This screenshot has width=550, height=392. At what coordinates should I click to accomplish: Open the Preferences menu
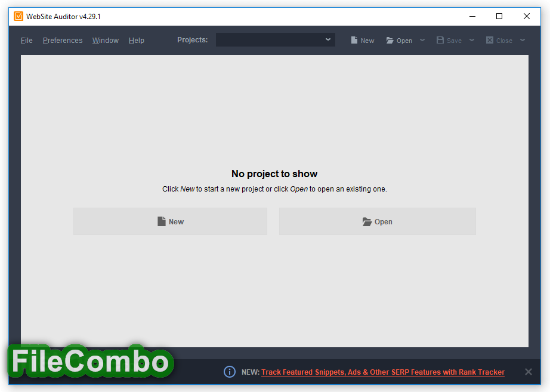pyautogui.click(x=63, y=41)
